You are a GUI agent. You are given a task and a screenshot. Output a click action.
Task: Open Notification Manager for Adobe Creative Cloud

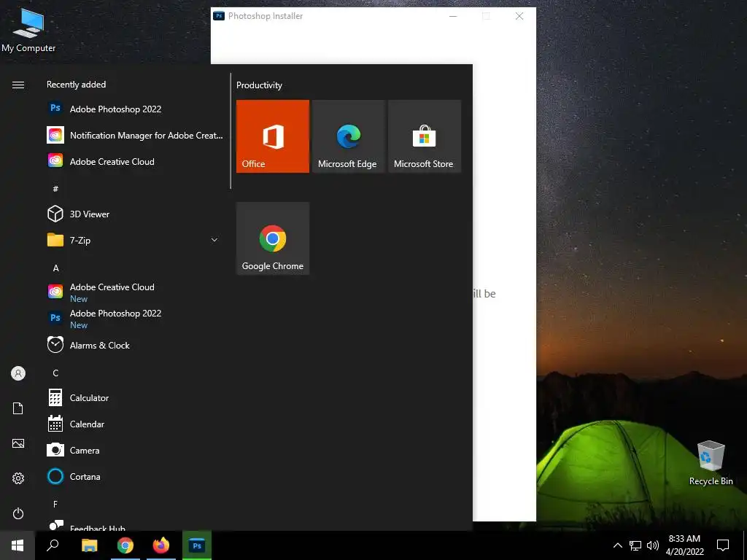[136, 135]
